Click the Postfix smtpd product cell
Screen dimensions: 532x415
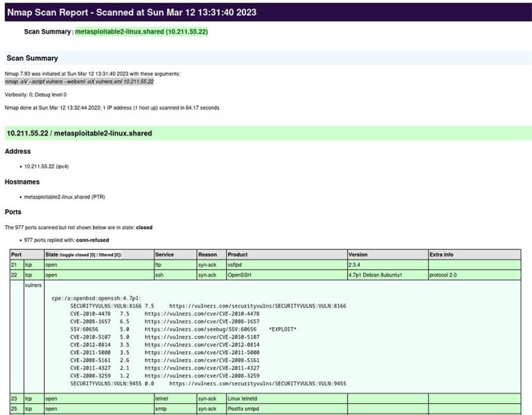243,409
